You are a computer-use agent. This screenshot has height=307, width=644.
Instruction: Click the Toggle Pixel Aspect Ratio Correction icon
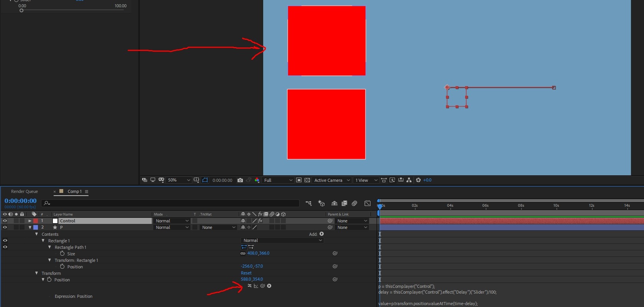[383, 180]
